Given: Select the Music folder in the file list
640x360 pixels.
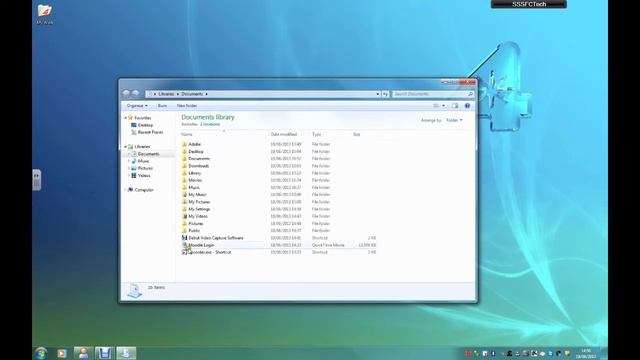Looking at the screenshot, I should point(194,187).
